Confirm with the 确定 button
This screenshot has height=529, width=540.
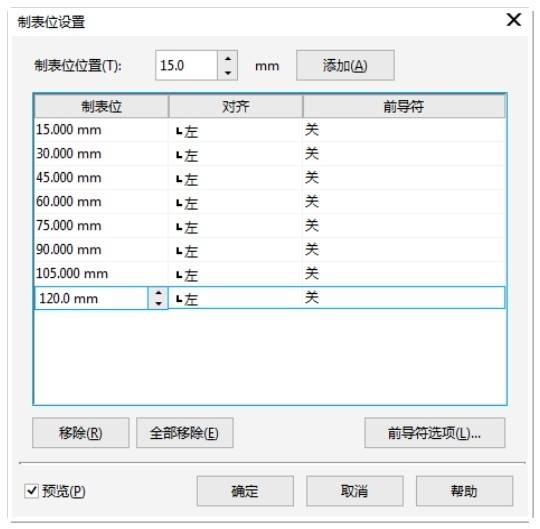tap(245, 491)
